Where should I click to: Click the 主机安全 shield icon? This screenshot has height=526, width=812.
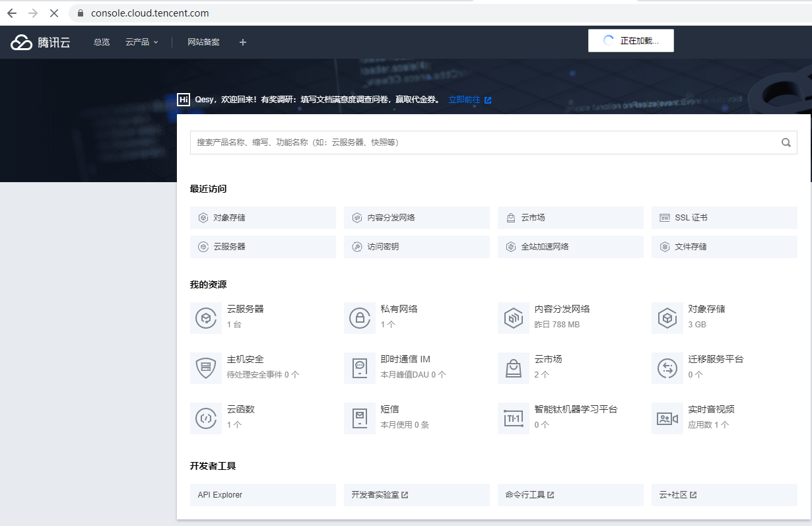click(206, 368)
